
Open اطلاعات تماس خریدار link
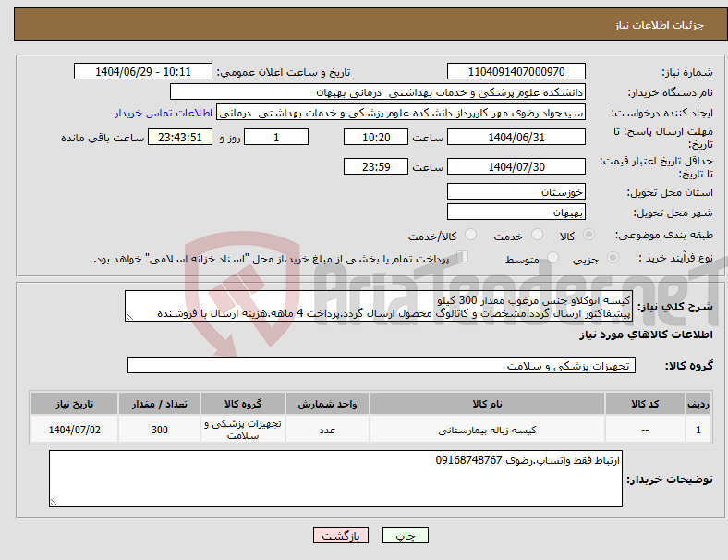pos(164,113)
